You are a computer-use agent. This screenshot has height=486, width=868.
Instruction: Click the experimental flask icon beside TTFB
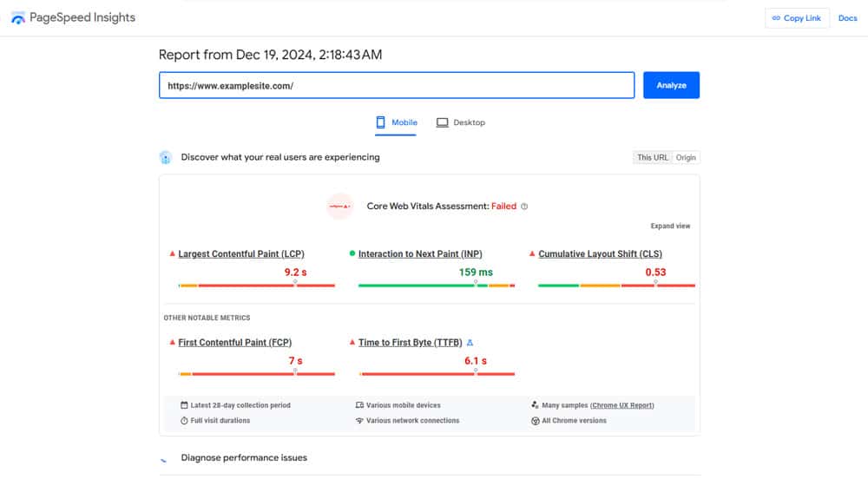click(x=470, y=343)
